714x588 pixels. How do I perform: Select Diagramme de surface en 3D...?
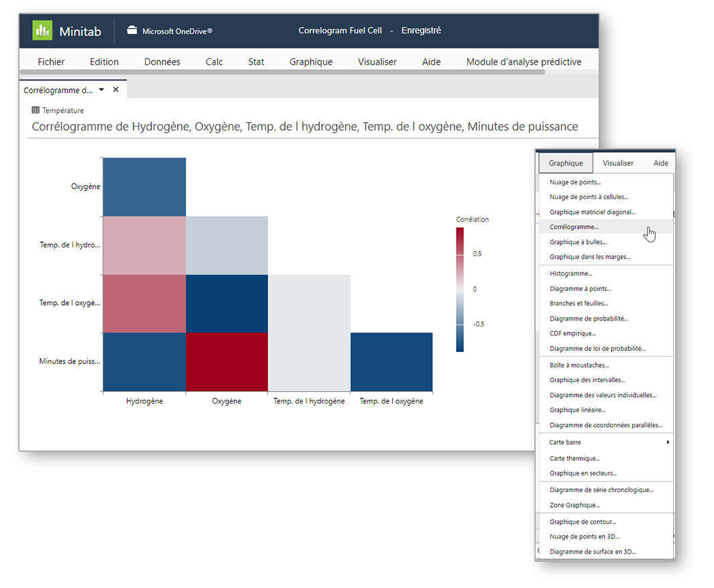593,552
